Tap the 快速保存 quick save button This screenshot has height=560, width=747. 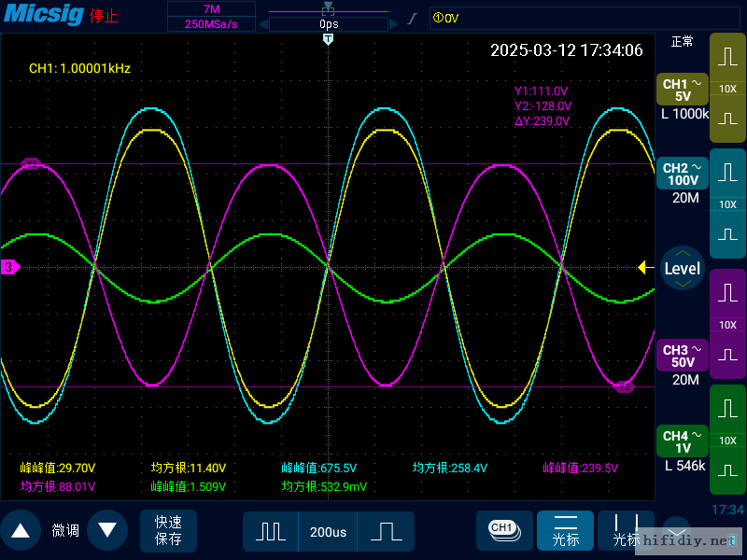pos(169,530)
